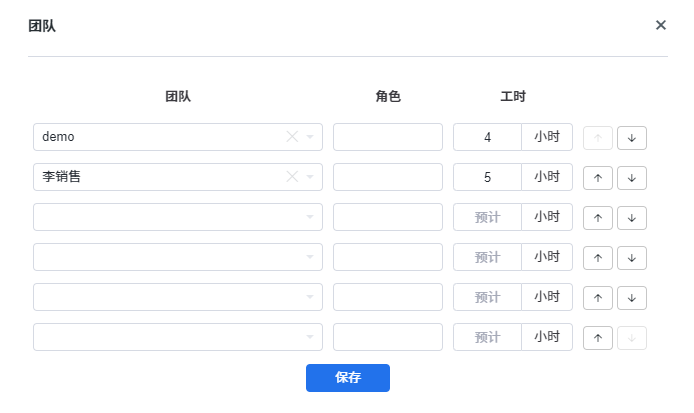
Task: Open the third row's empty team dropdown
Action: point(178,217)
